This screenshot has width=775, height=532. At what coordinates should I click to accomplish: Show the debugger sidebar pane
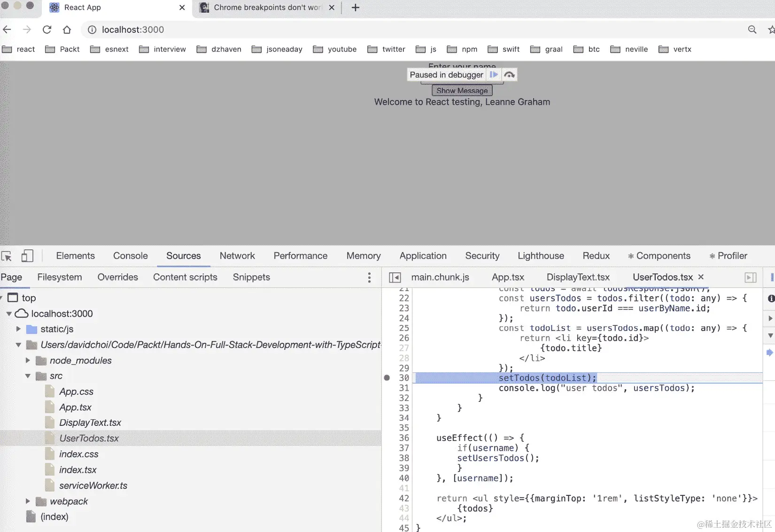[751, 278]
